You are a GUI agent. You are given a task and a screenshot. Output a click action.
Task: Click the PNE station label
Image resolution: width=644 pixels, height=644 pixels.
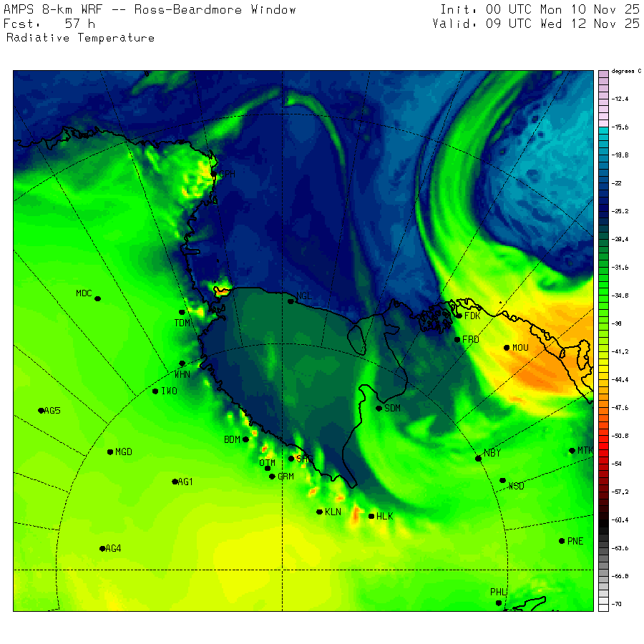click(x=575, y=542)
